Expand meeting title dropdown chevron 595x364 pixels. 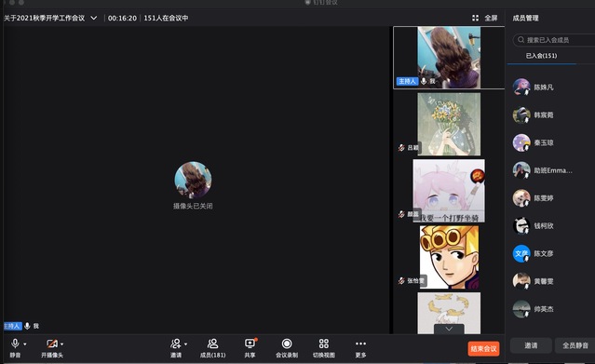(94, 18)
